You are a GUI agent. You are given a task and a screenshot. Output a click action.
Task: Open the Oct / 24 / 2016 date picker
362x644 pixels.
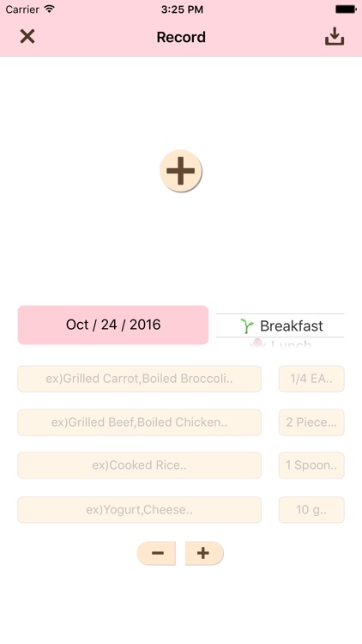coord(113,325)
